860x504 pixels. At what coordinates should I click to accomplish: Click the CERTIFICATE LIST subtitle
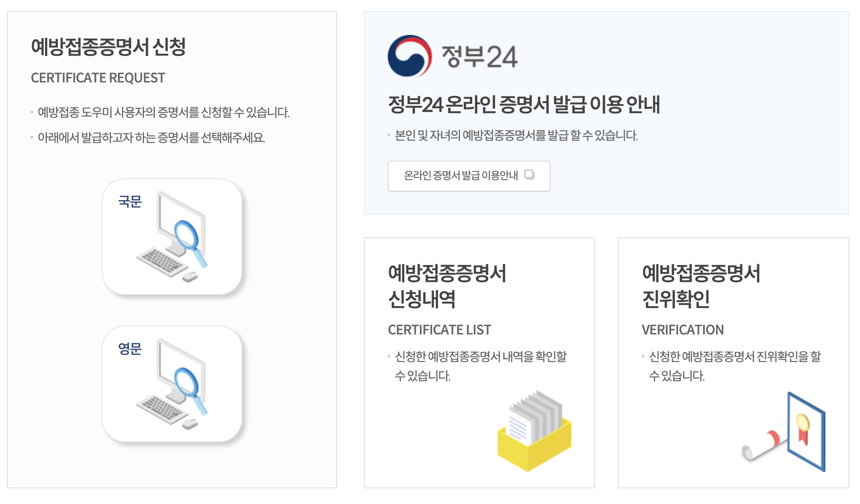coord(439,329)
